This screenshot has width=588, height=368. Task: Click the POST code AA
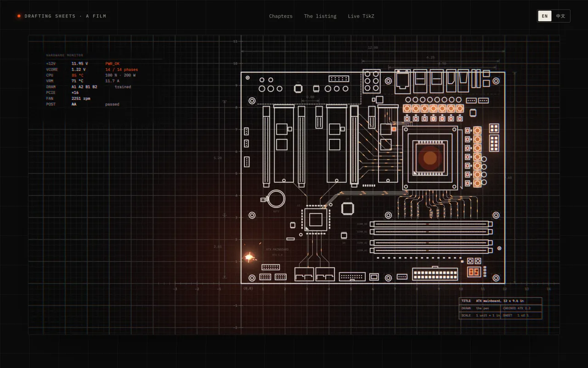[74, 104]
